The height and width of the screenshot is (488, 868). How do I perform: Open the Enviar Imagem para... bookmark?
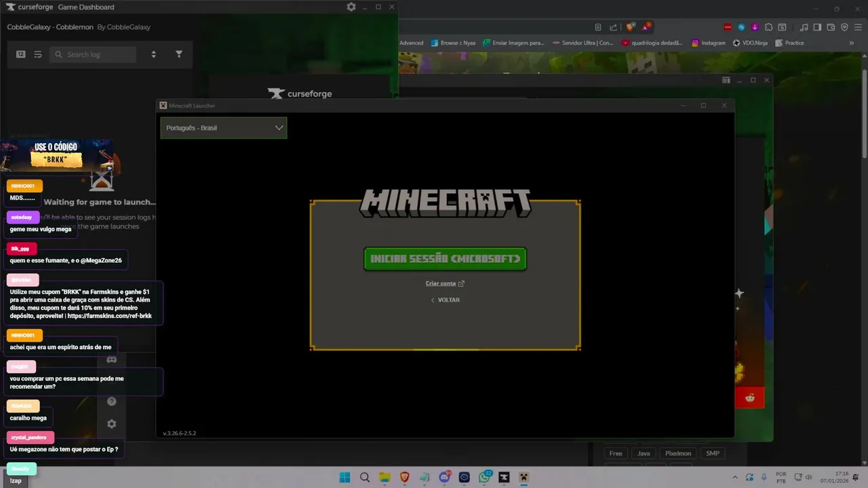click(x=513, y=43)
